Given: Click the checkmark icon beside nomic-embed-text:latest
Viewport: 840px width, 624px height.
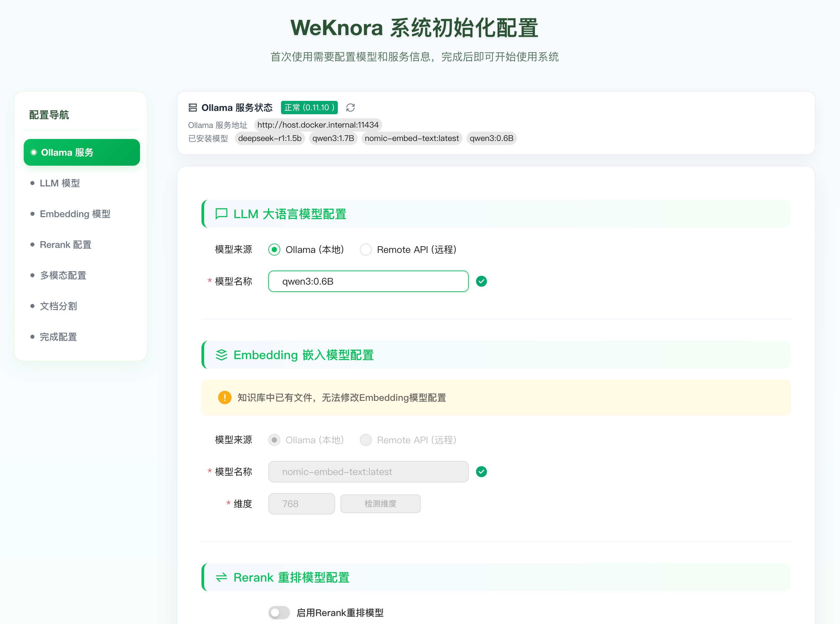Looking at the screenshot, I should (481, 471).
